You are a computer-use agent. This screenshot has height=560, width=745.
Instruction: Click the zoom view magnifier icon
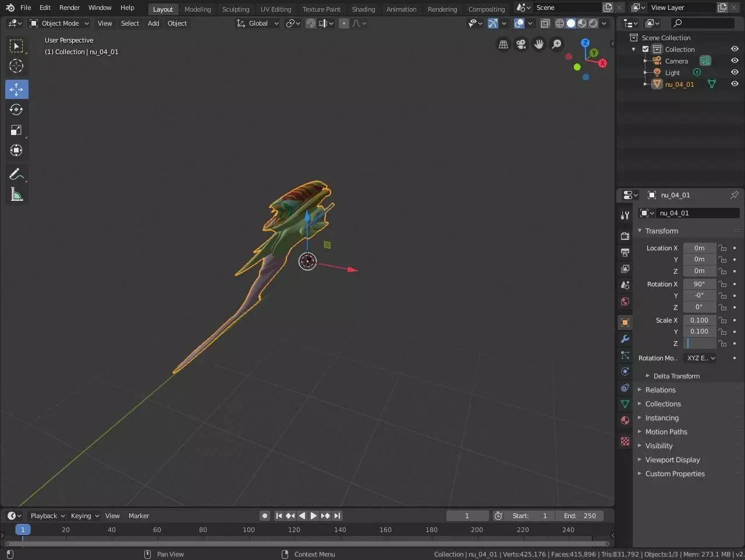pos(557,44)
